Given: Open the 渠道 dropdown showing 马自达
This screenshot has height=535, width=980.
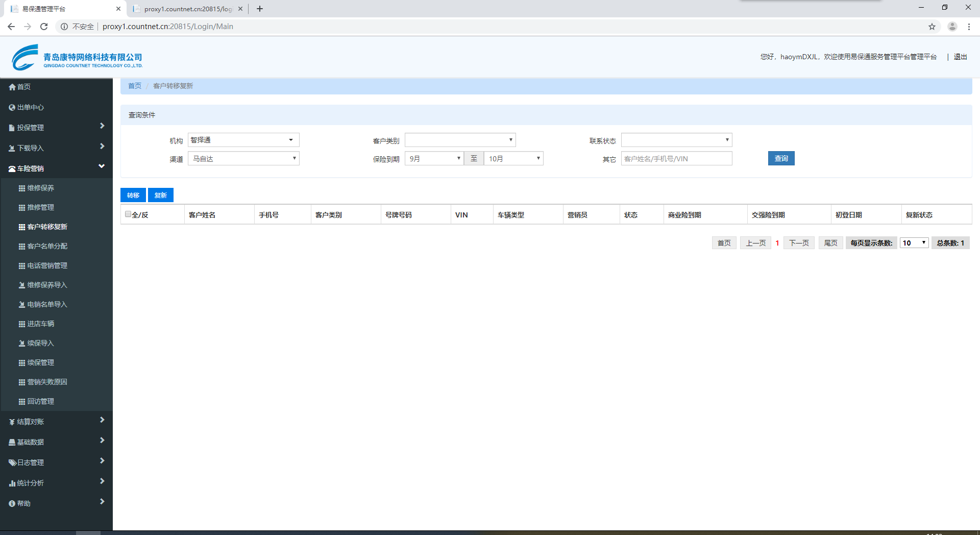Looking at the screenshot, I should (x=243, y=159).
